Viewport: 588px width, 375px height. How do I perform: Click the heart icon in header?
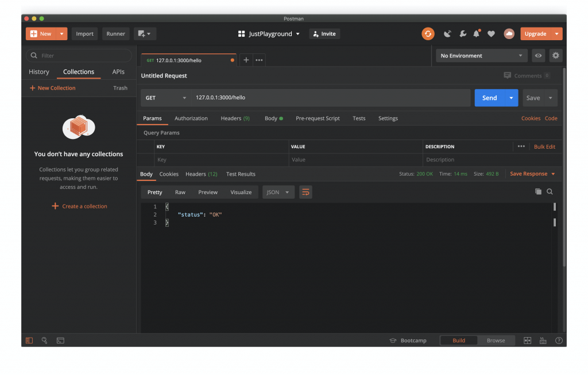[492, 34]
